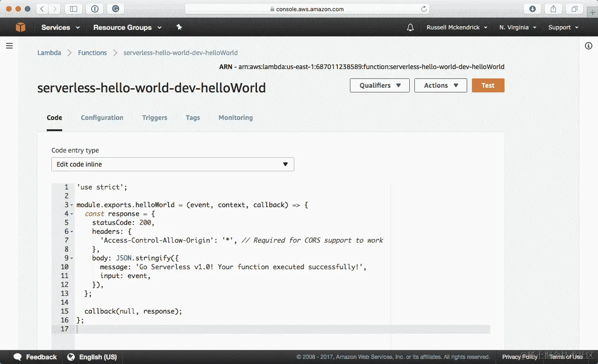598x364 pixels.
Task: Click the message: 'Go Serverless v1.0!' line
Action: pos(234,267)
